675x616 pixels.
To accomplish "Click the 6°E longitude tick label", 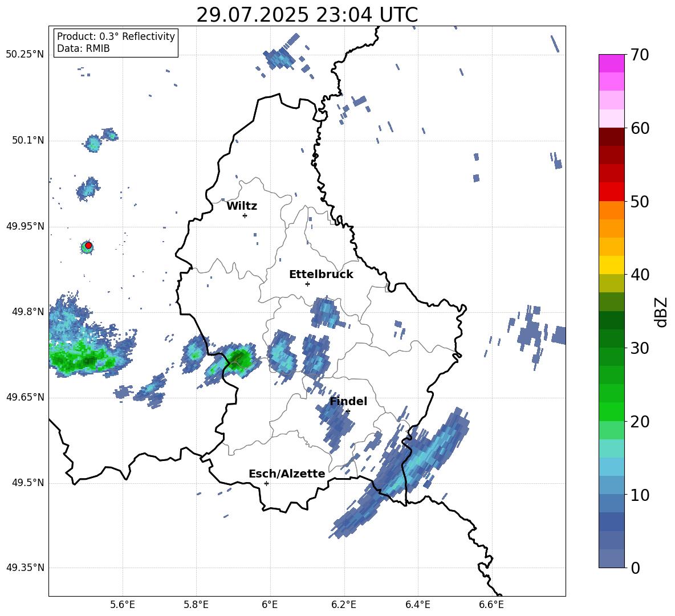I will [270, 605].
